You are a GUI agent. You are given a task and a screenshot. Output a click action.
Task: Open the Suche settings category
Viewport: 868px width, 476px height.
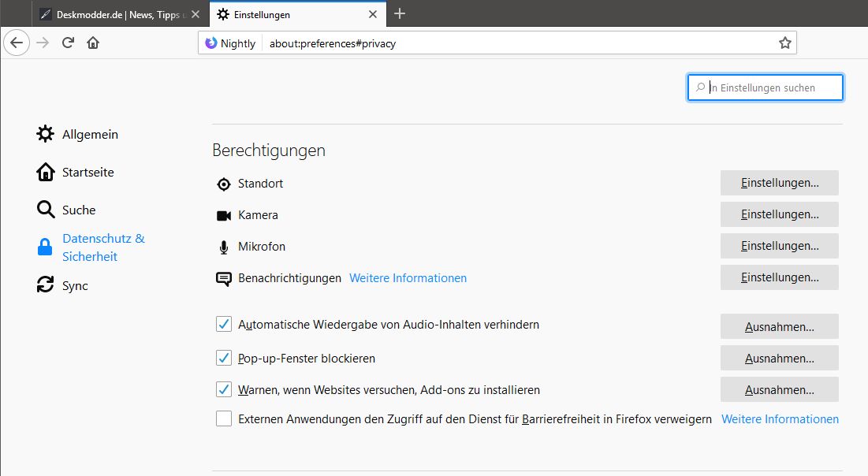pos(66,210)
